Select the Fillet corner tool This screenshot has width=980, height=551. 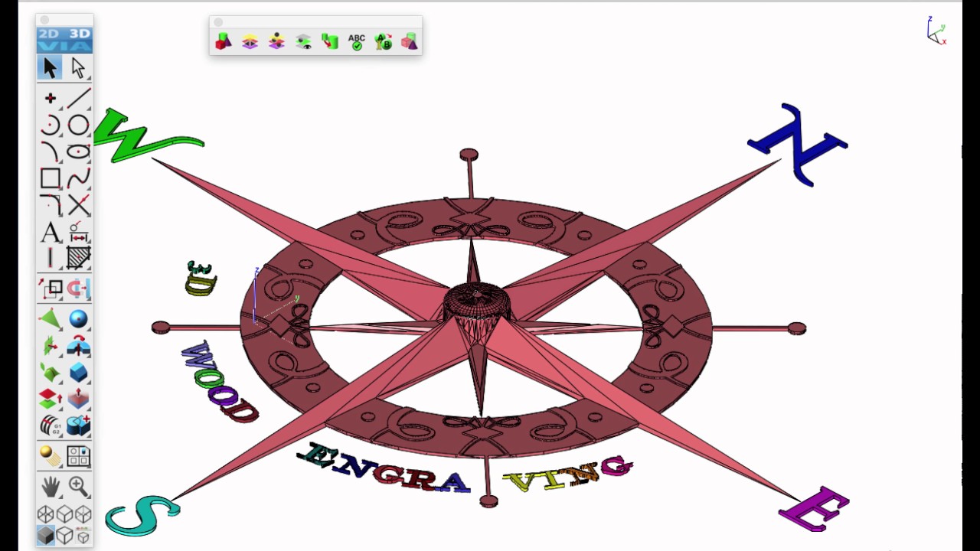(x=51, y=205)
